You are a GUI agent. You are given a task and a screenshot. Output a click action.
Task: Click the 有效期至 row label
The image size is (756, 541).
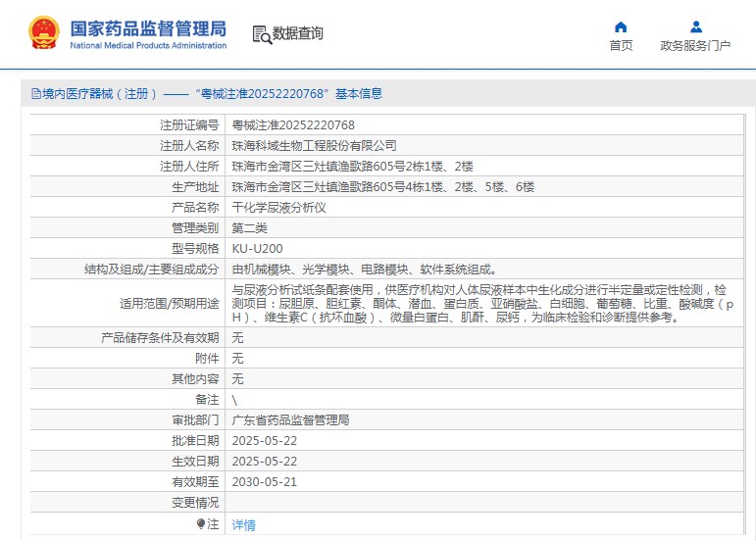[195, 482]
